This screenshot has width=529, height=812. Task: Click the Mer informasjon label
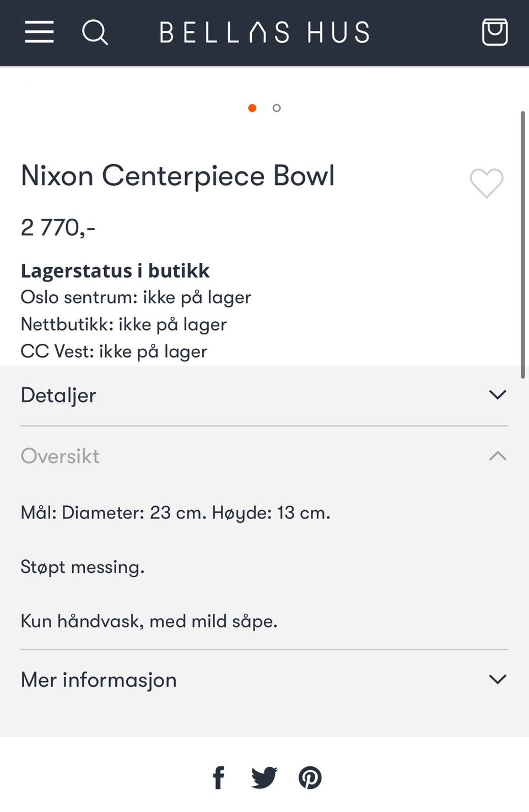tap(99, 680)
